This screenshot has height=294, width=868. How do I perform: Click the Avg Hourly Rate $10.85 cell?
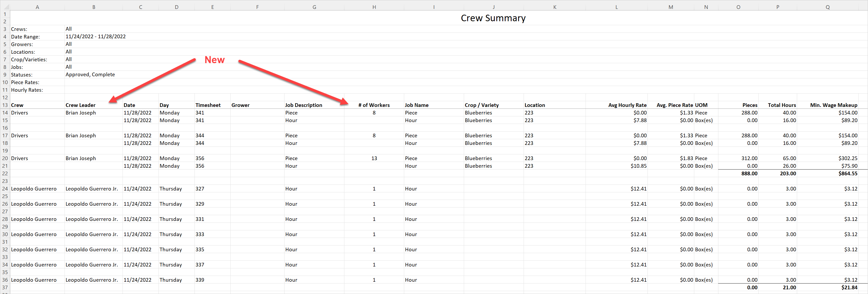coord(617,166)
